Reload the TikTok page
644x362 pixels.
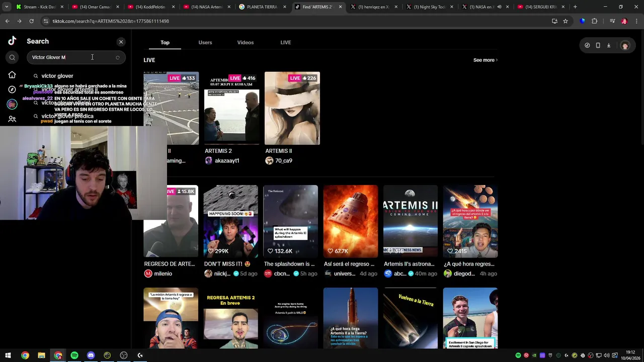pos(31,21)
